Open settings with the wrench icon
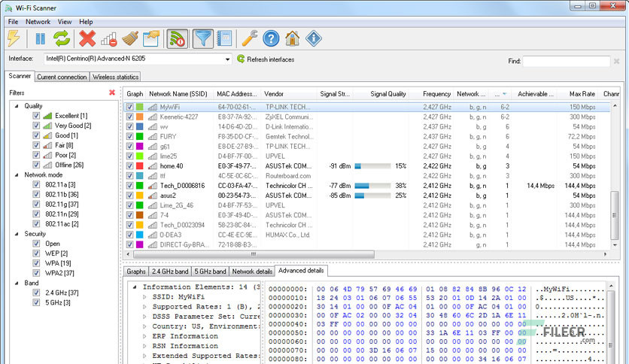 [x=250, y=39]
